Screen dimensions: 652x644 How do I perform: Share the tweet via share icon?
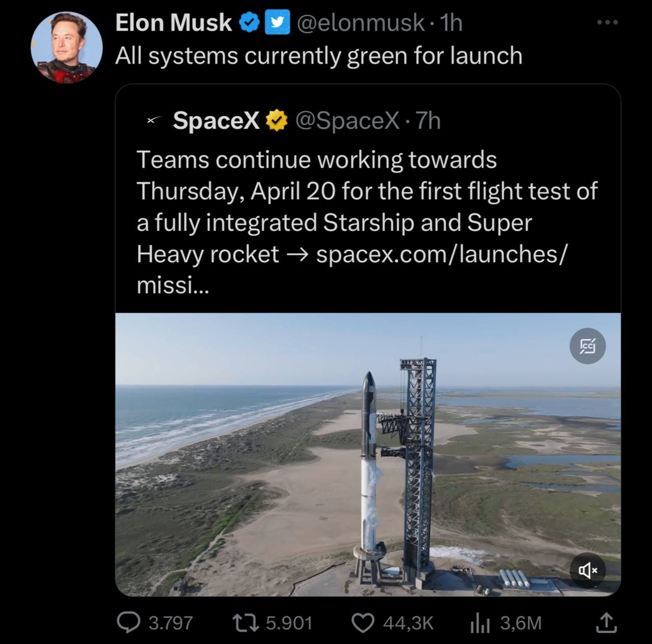[x=606, y=623]
